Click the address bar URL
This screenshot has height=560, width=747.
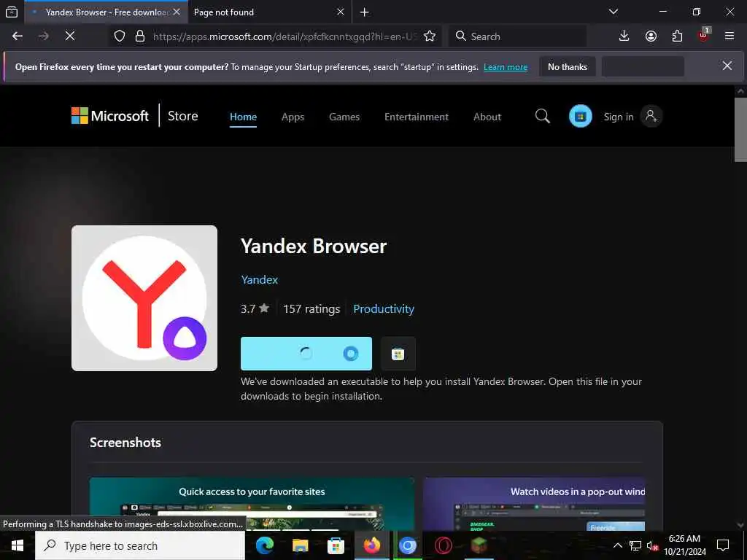285,36
